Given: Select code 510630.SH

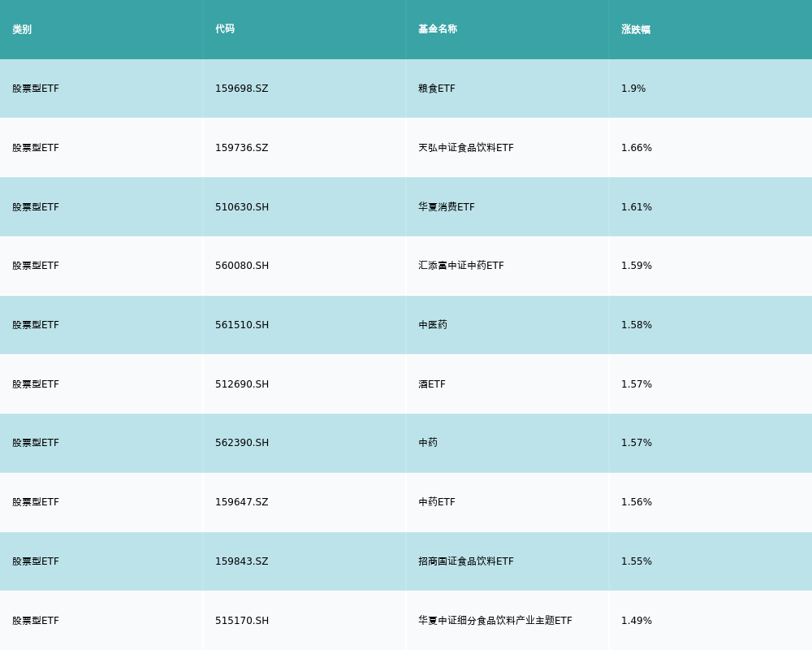Looking at the screenshot, I should 242,207.
